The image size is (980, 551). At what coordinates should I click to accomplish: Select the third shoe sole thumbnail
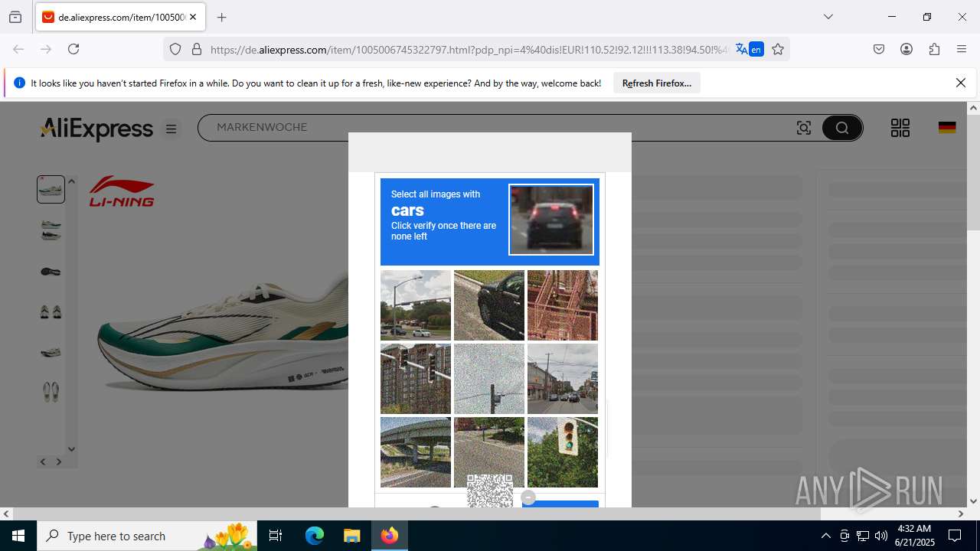tap(51, 272)
